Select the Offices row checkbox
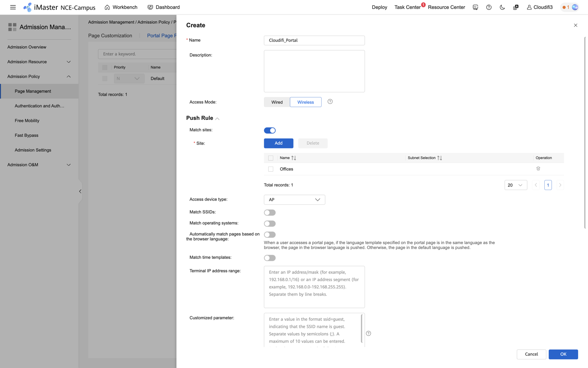 click(x=270, y=169)
